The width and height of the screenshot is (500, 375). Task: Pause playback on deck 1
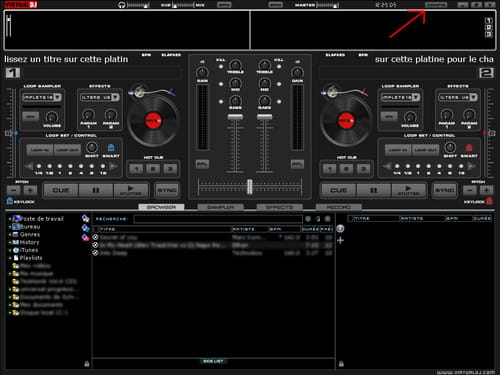[x=96, y=190]
